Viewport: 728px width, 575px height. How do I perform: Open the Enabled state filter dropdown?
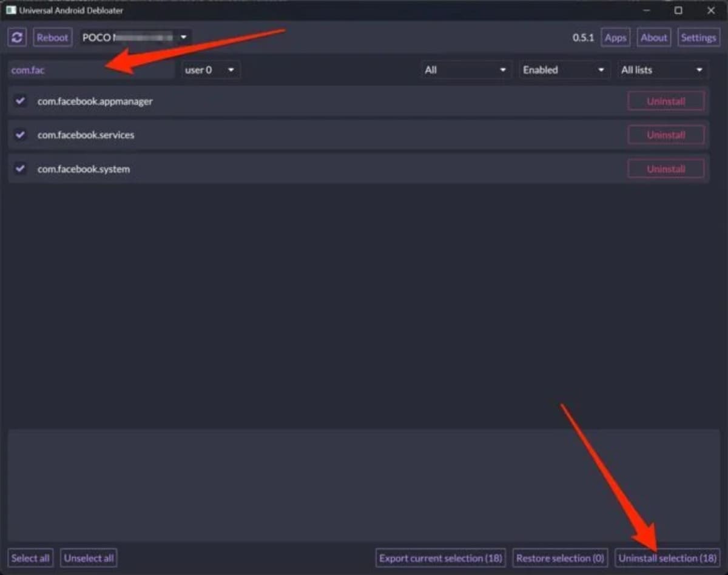coord(564,70)
